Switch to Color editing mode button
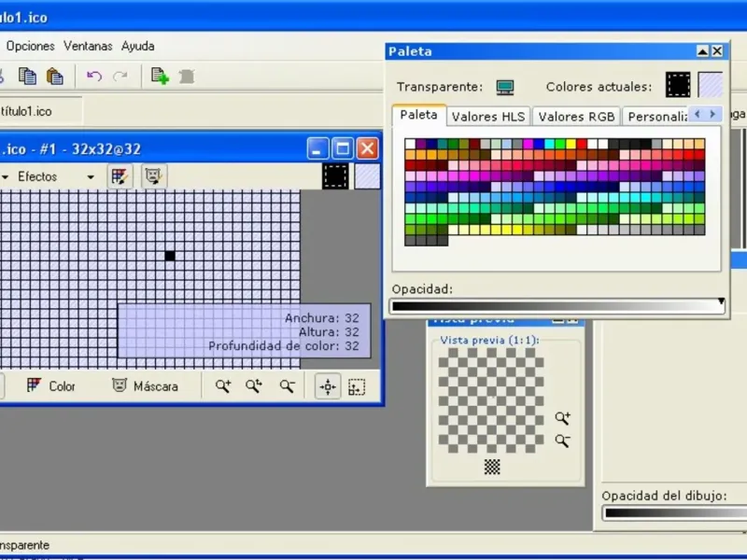This screenshot has width=747, height=560. click(51, 386)
